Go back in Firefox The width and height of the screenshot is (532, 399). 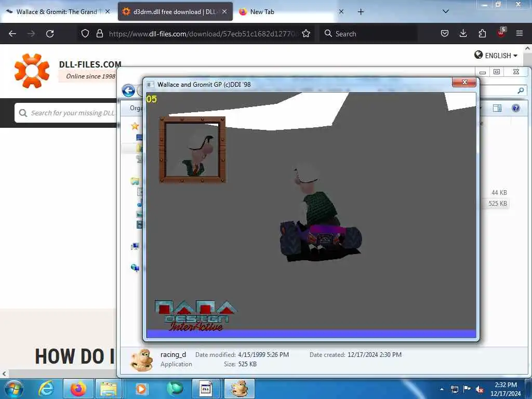coord(12,34)
